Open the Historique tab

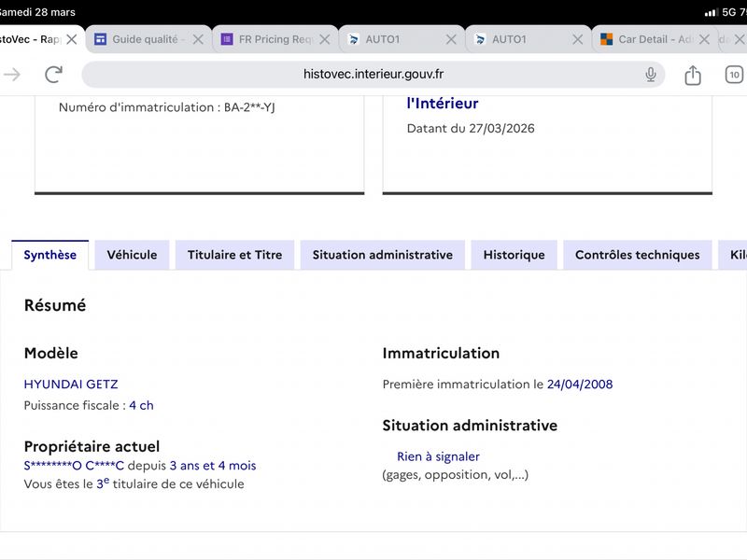(514, 255)
